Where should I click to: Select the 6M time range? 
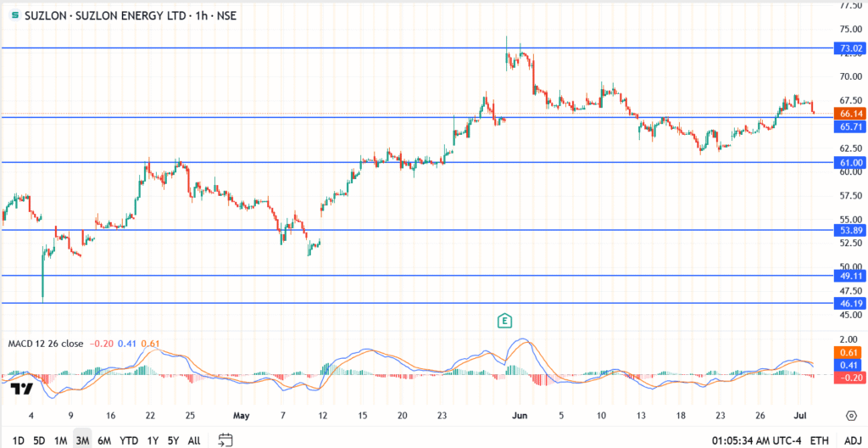[x=104, y=441]
